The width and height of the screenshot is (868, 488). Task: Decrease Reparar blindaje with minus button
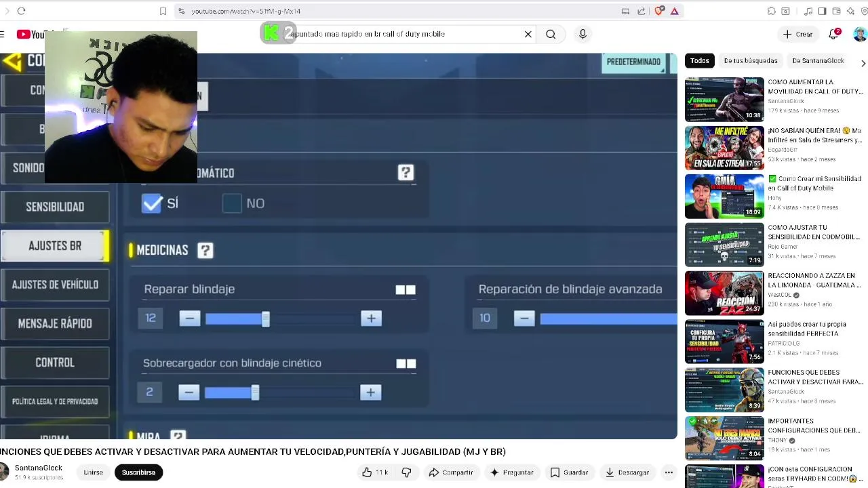pyautogui.click(x=190, y=319)
